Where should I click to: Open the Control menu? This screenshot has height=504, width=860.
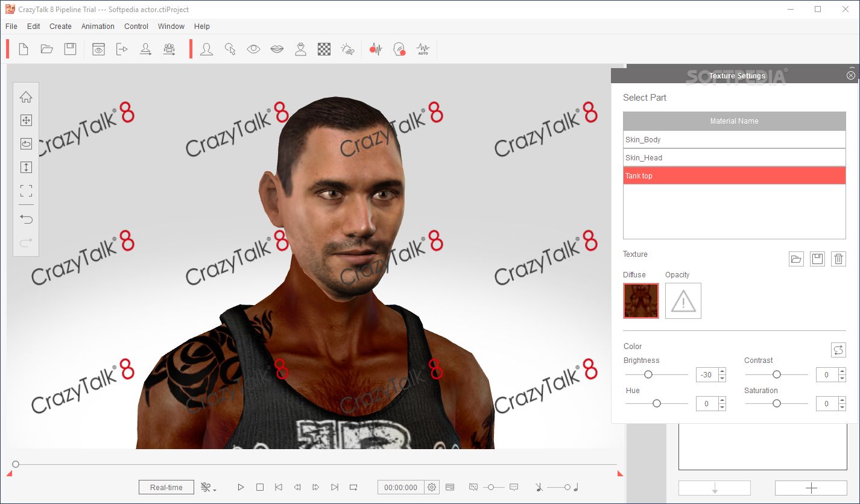[136, 27]
